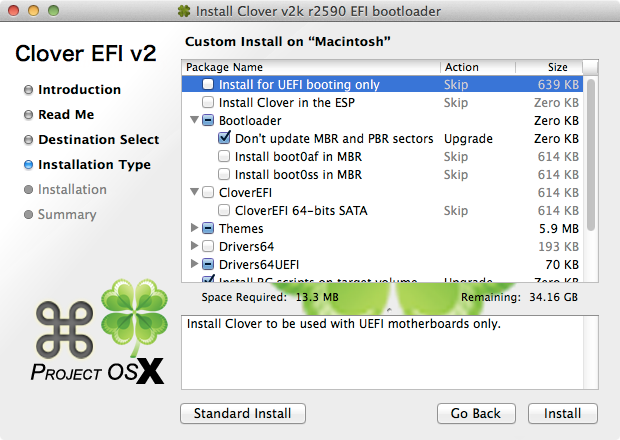Collapse the Bootloader group
Viewport: 620px width, 440px height.
coord(194,120)
